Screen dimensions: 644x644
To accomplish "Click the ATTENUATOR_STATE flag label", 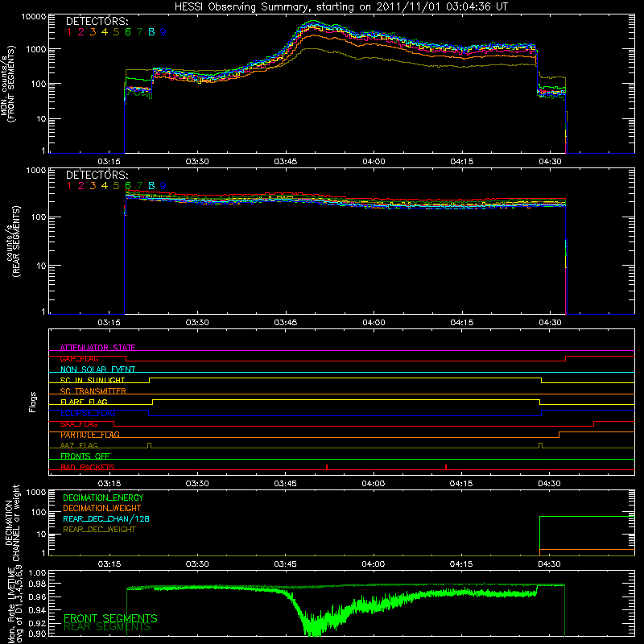I will tap(97, 348).
